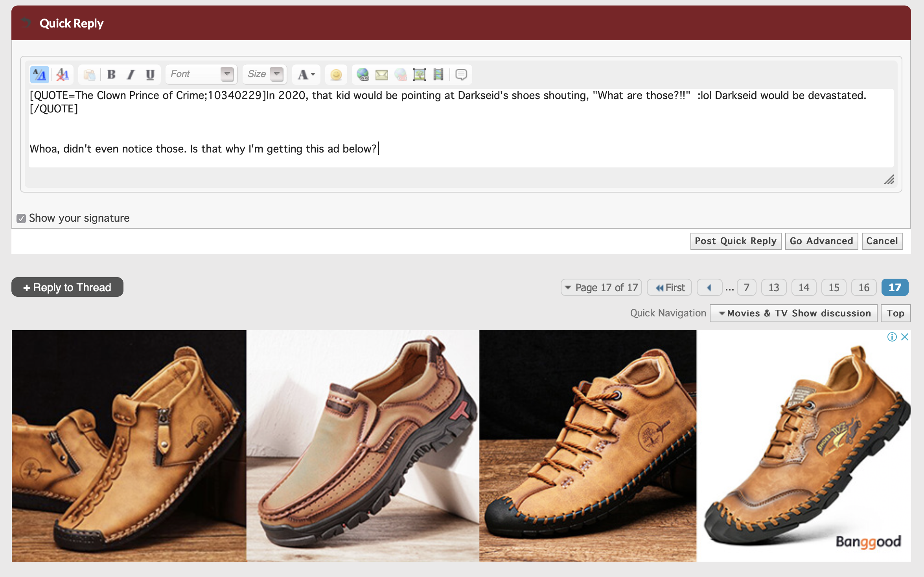Click the paste as plain text icon
Screen dimensions: 924x577
pyautogui.click(x=90, y=74)
